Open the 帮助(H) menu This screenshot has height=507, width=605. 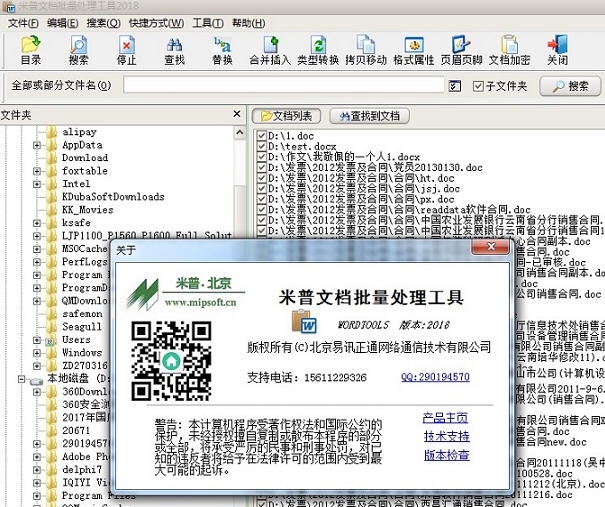coord(248,23)
